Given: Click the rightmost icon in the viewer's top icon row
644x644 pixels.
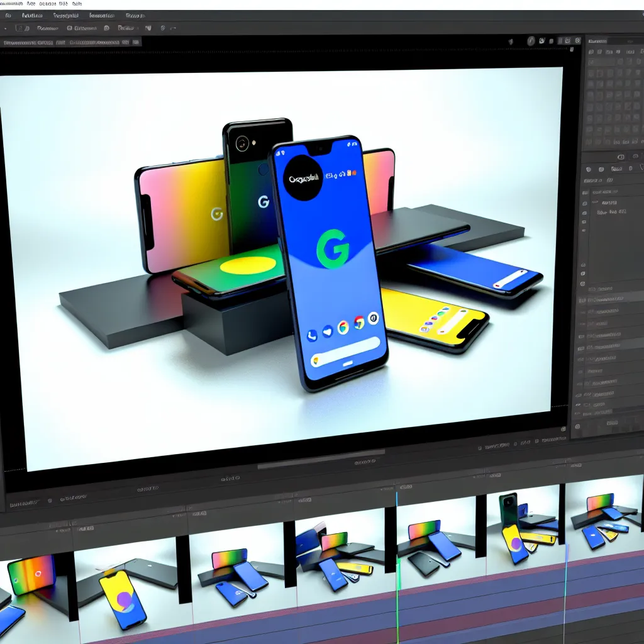Looking at the screenshot, I should [x=578, y=40].
